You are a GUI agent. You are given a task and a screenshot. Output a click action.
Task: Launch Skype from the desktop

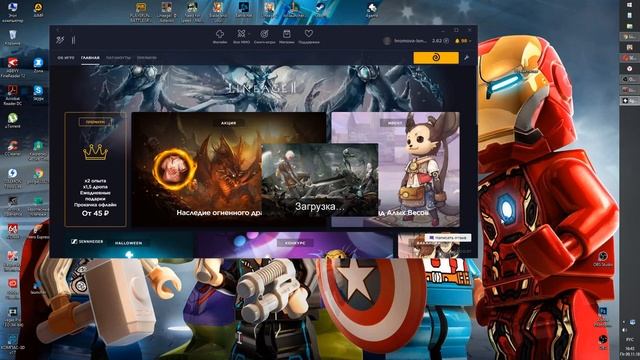(x=38, y=93)
